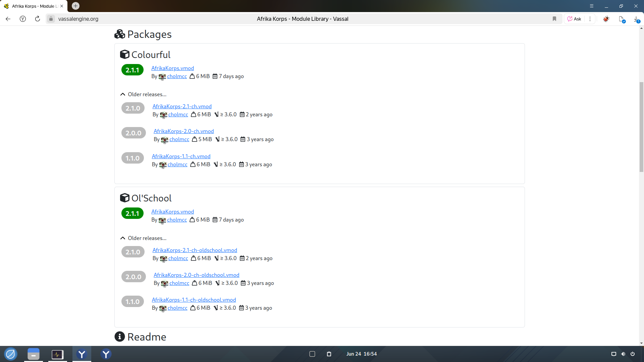
Task: Click the Ol'School 1.1.0 version badge
Action: click(x=132, y=301)
